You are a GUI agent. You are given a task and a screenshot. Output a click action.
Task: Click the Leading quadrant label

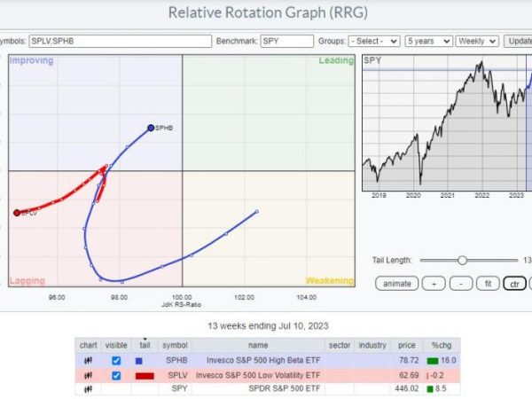336,60
